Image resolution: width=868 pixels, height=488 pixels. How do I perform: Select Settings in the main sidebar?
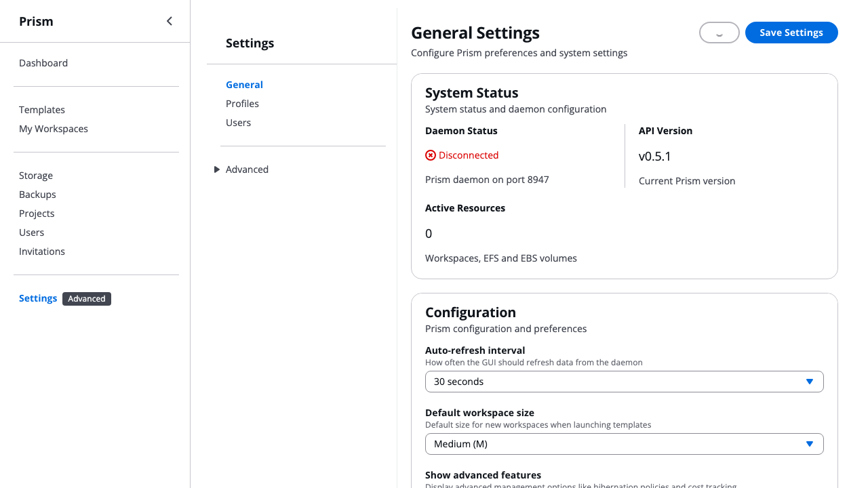(38, 298)
